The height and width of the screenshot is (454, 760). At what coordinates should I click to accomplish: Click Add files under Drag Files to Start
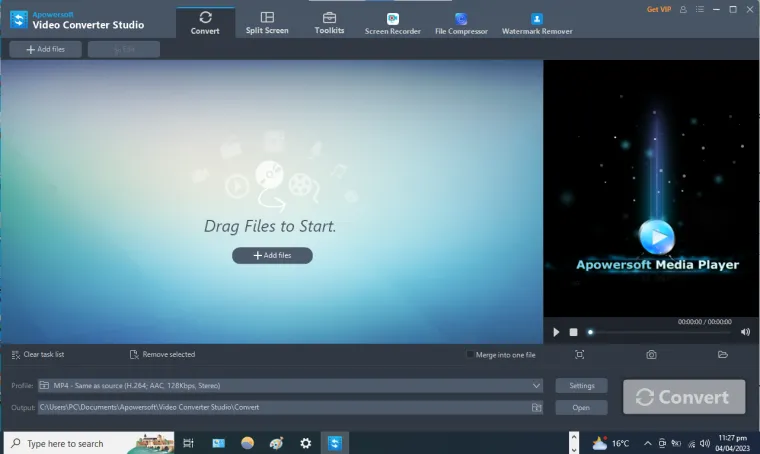272,255
